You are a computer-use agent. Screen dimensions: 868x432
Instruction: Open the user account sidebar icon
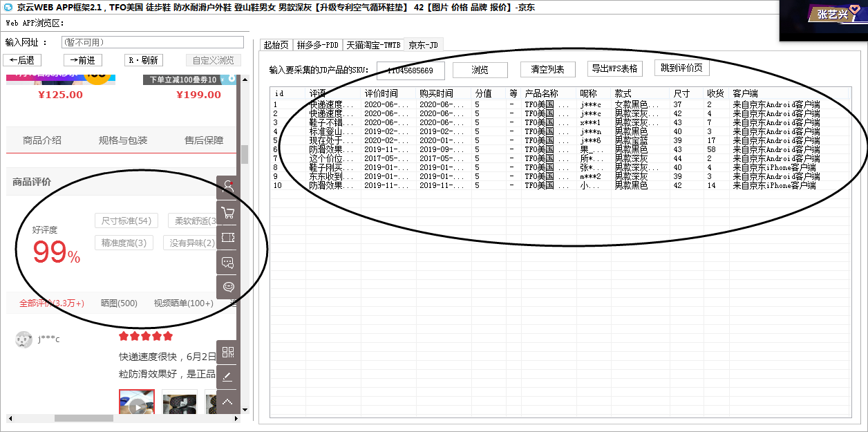(228, 187)
